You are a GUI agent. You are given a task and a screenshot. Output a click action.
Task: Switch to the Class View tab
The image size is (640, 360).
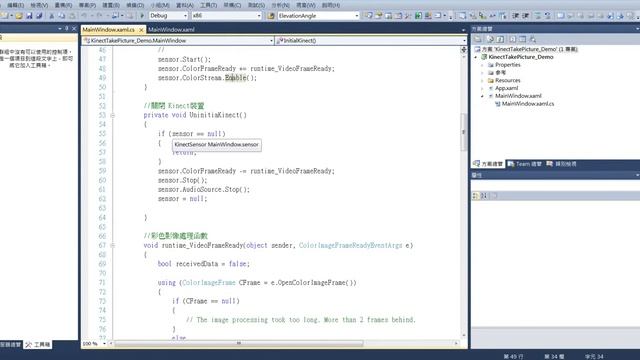point(561,164)
